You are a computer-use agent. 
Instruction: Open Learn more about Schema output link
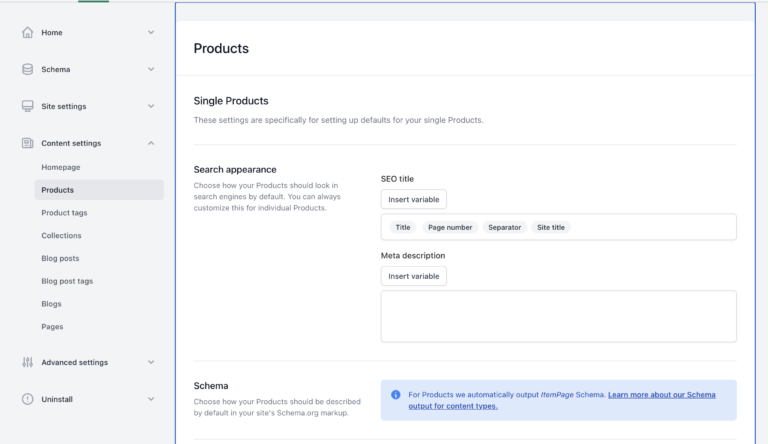[562, 400]
